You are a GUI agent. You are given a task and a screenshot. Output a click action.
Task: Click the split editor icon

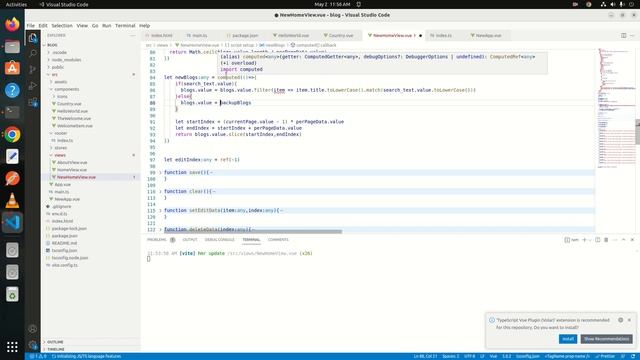623,36
